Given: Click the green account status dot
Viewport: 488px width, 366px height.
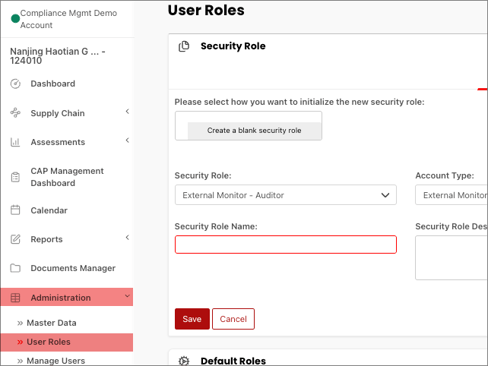Looking at the screenshot, I should click(x=15, y=19).
